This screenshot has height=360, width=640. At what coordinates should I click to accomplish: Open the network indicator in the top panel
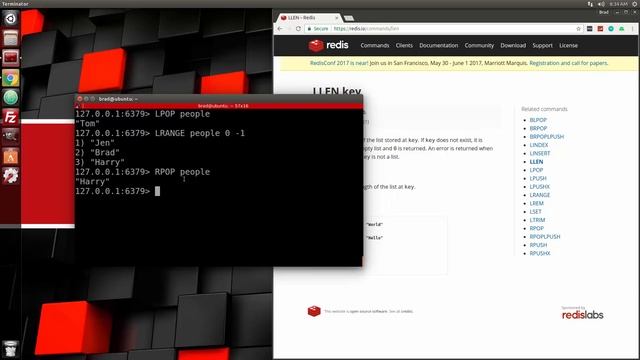pyautogui.click(x=590, y=4)
